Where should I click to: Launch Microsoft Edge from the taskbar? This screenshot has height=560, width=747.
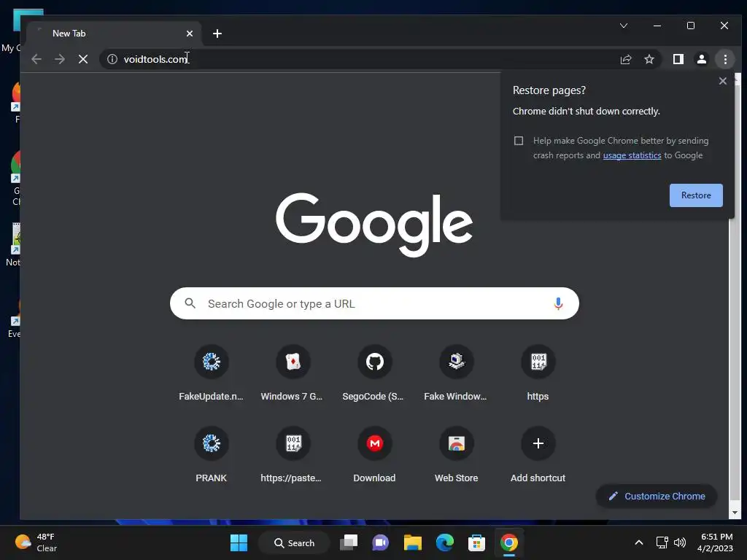click(444, 542)
